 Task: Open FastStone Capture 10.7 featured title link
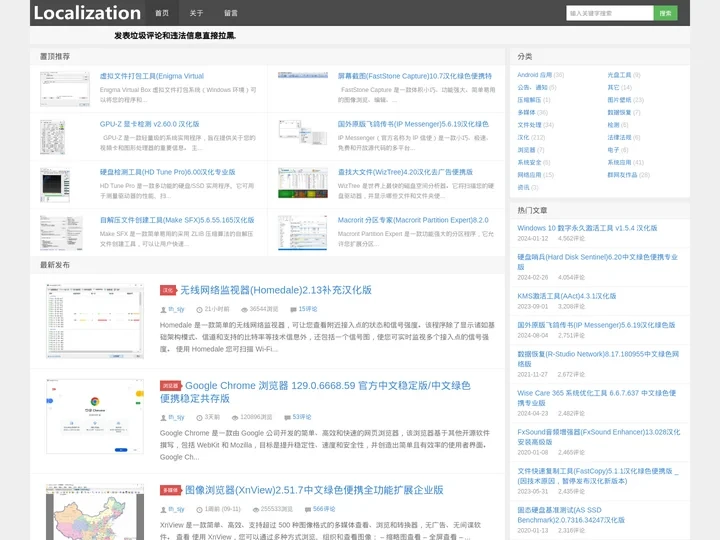point(415,76)
